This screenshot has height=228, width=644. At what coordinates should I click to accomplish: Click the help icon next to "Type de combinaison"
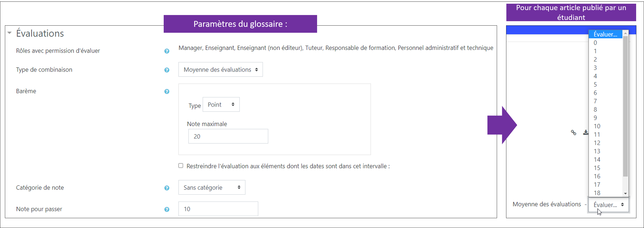pos(167,70)
